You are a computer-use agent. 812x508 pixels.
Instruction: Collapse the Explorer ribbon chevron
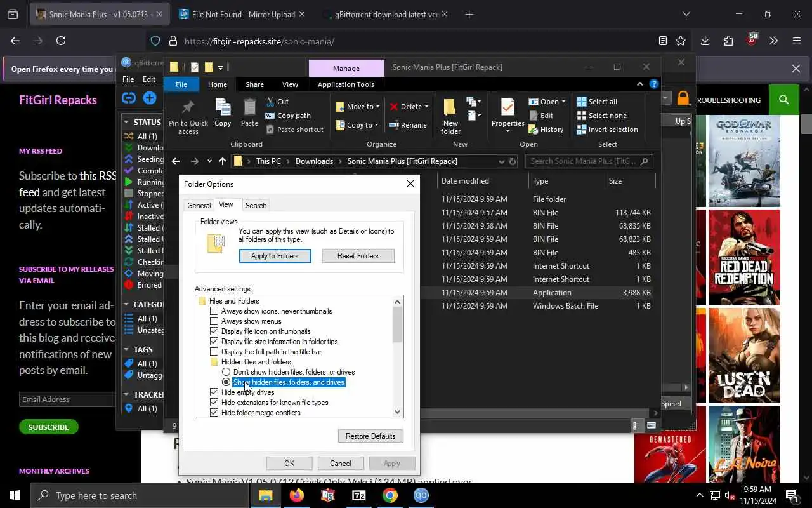pyautogui.click(x=640, y=84)
